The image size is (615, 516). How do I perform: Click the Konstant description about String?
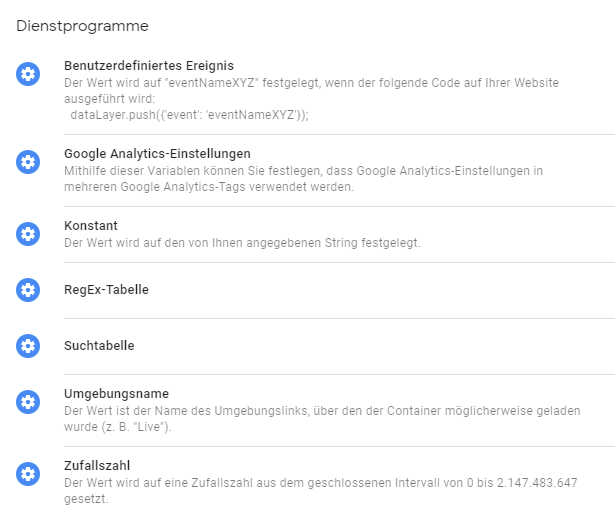pos(242,243)
